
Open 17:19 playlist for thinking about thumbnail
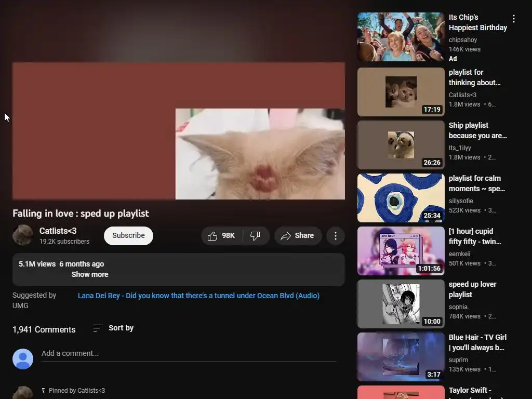(x=401, y=91)
